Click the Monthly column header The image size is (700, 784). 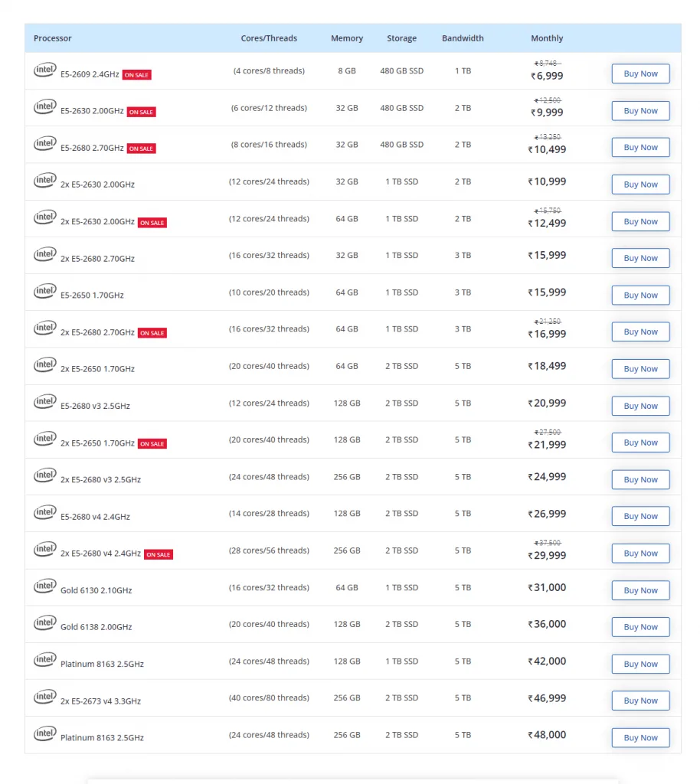coord(547,38)
